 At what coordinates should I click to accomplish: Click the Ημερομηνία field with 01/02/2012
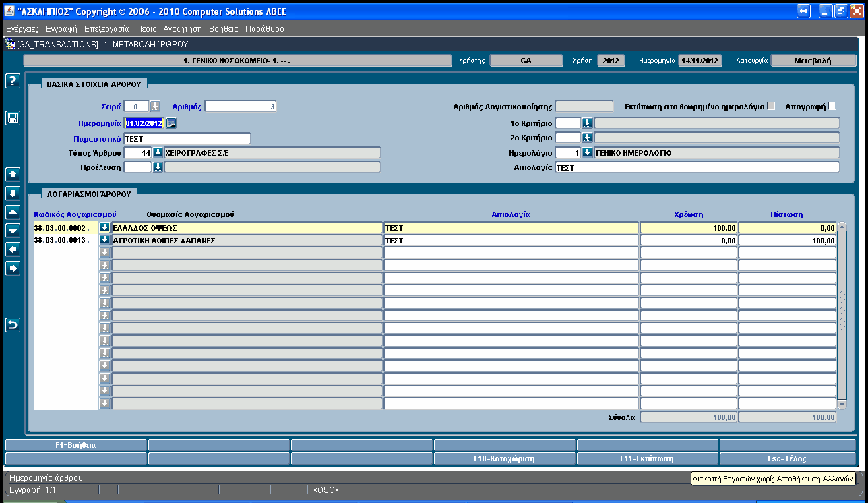(144, 123)
